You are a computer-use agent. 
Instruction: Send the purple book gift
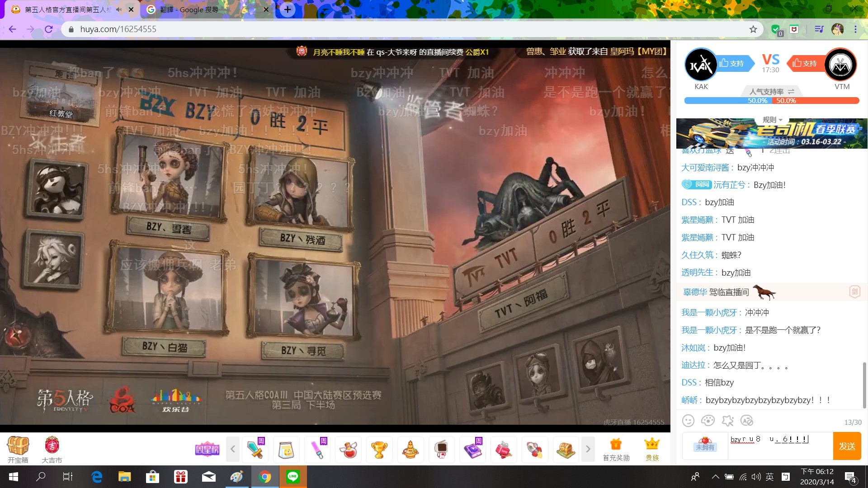click(x=472, y=450)
